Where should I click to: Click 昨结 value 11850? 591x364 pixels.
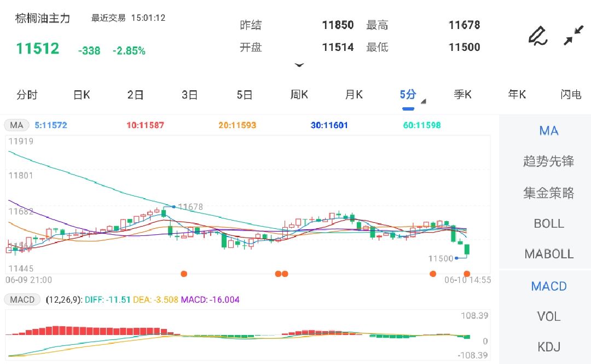[x=338, y=25]
